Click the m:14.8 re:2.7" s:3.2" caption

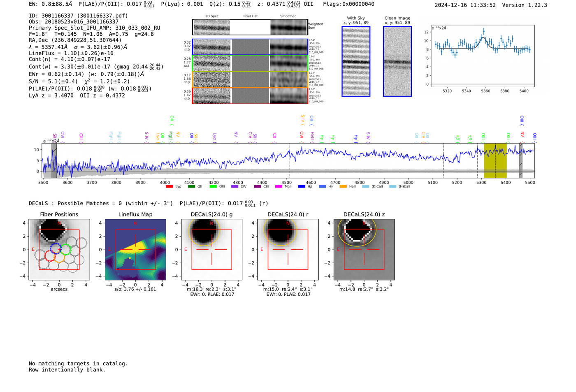click(364, 289)
